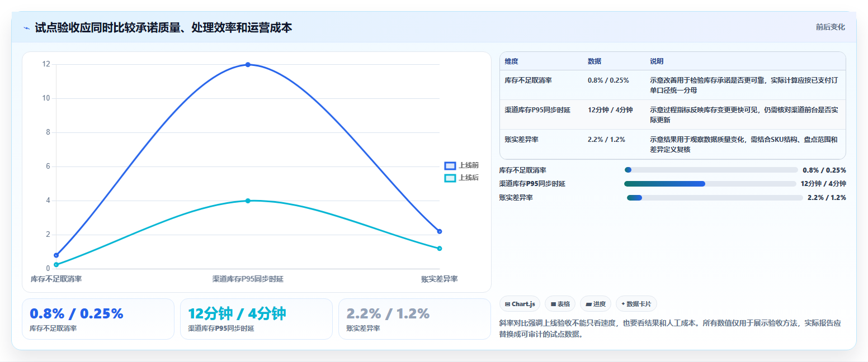This screenshot has width=868, height=362.
Task: Click the 上线后 data point at 4
Action: pyautogui.click(x=248, y=201)
